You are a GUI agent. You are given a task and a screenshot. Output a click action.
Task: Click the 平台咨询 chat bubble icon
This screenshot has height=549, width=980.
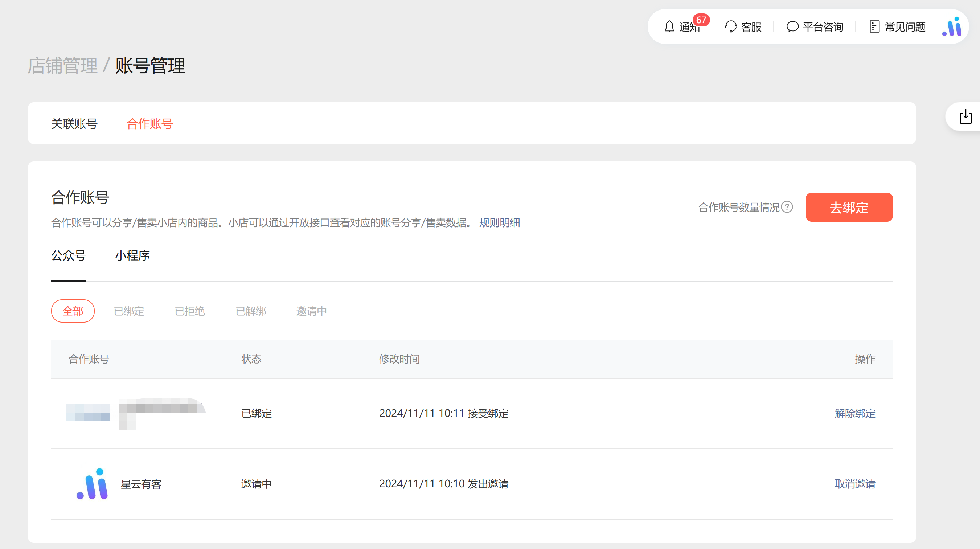pyautogui.click(x=792, y=26)
